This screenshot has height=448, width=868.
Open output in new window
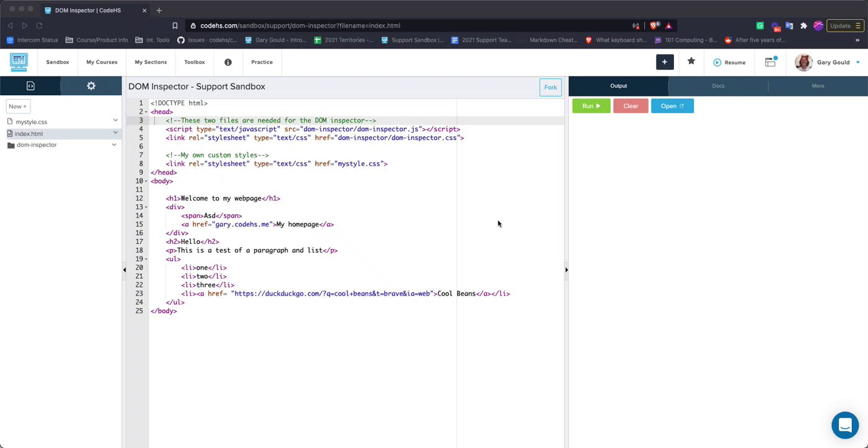coord(672,106)
